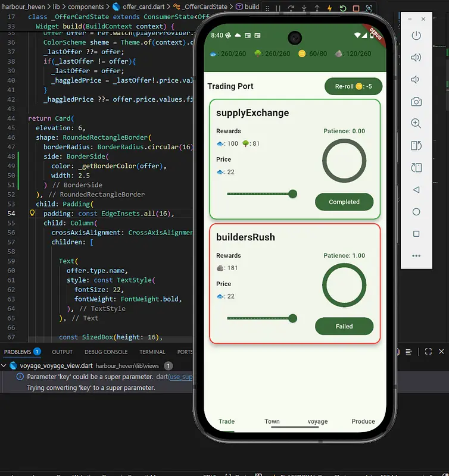The height and width of the screenshot is (476, 449).
Task: Click the emulator volume down icon
Action: point(416,80)
